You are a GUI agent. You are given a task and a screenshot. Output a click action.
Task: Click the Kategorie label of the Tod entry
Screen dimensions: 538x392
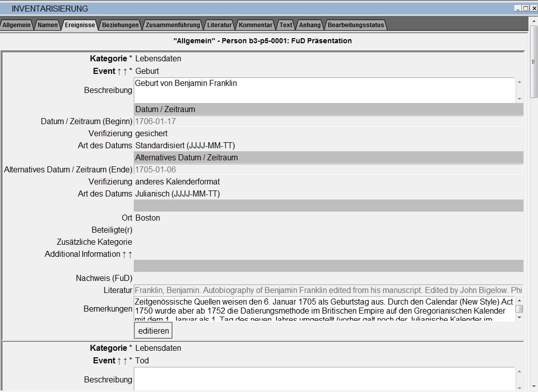tap(109, 348)
